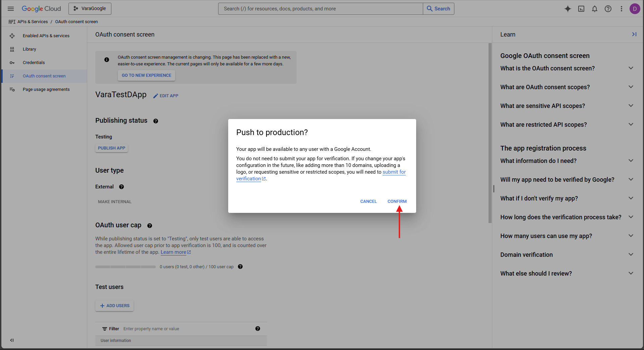Click the info icon in the banner
This screenshot has height=350, width=644.
click(x=107, y=60)
